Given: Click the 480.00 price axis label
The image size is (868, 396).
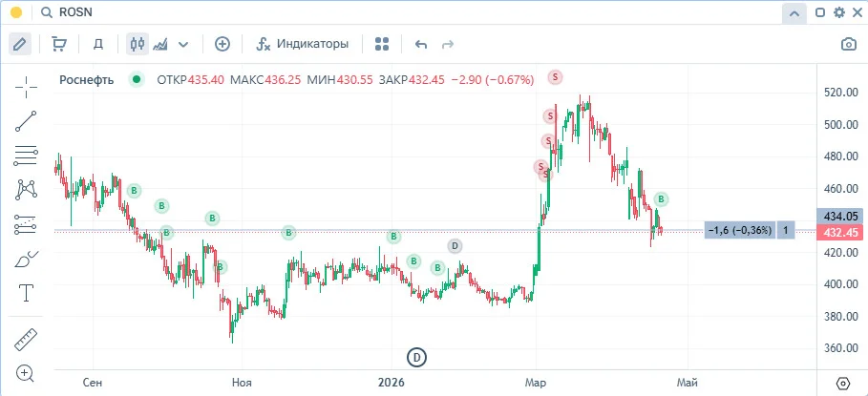Looking at the screenshot, I should [839, 156].
